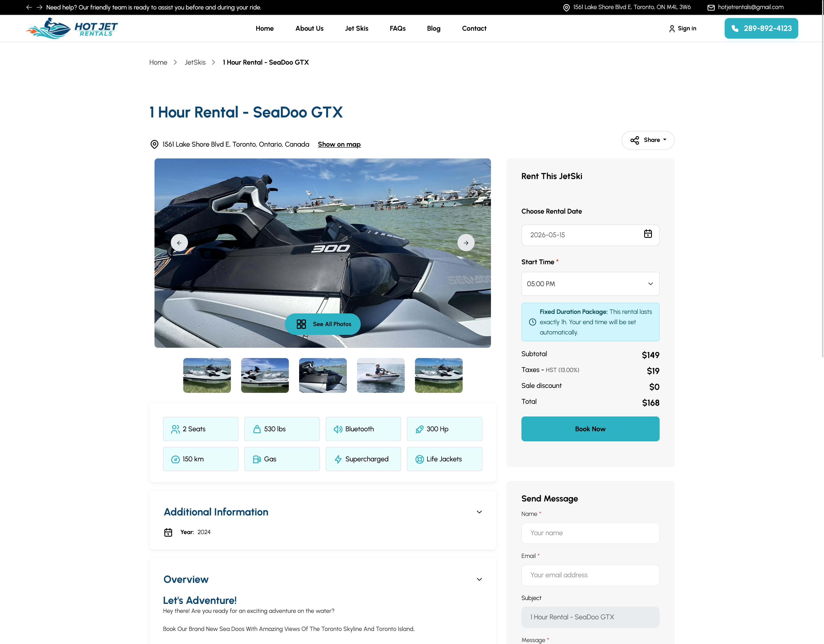Collapse the Overview section
Image resolution: width=824 pixels, height=644 pixels.
479,579
